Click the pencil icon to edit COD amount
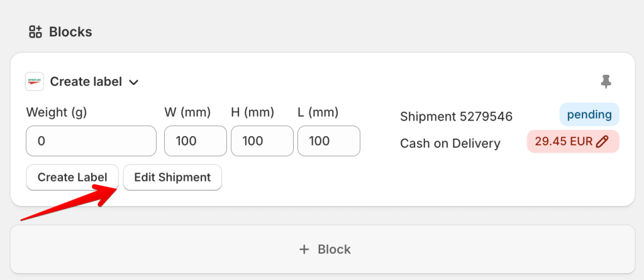The height and width of the screenshot is (280, 644). 602,141
